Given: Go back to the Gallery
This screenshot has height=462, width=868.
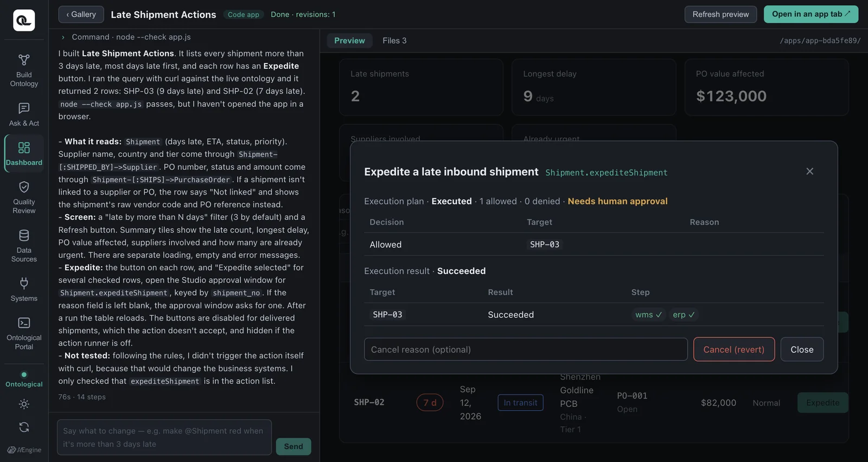Looking at the screenshot, I should [81, 14].
